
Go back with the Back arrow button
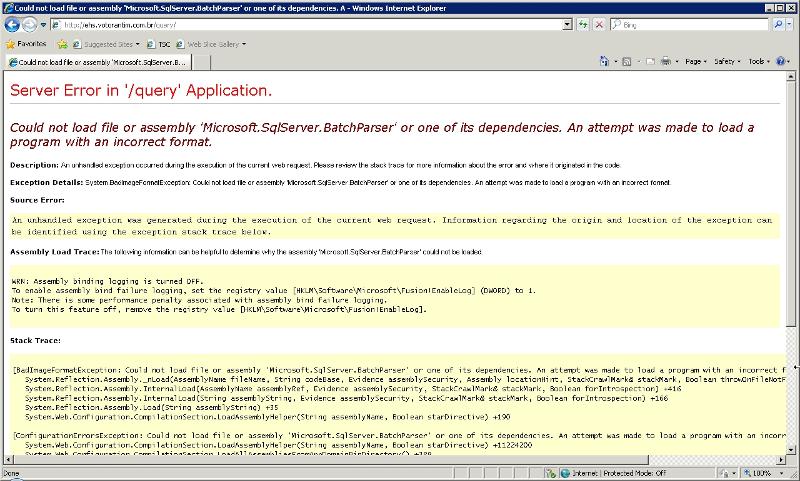(x=12, y=24)
